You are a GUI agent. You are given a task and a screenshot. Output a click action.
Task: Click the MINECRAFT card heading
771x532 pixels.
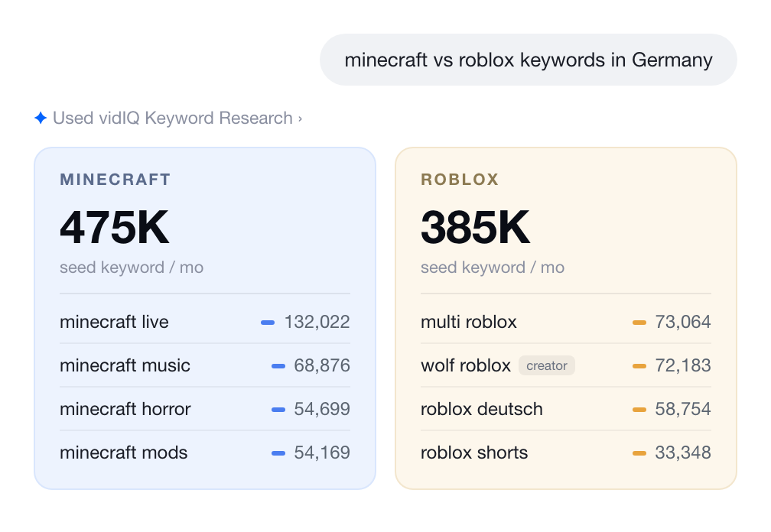[115, 180]
